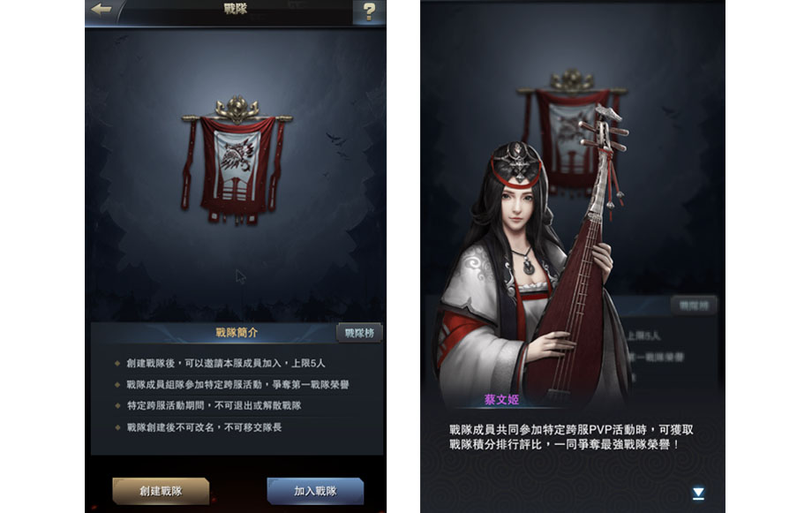
Task: Click the 創建戰隊 button
Action: pos(161,491)
